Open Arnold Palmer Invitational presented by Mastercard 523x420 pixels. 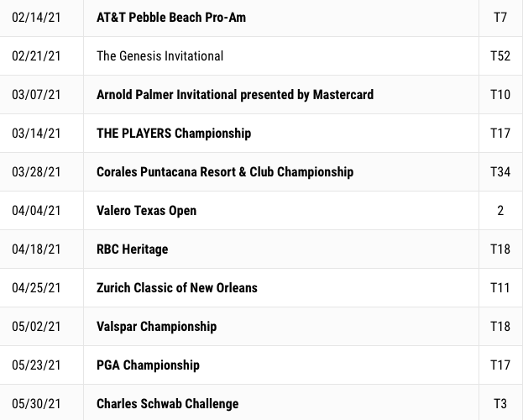tap(235, 95)
